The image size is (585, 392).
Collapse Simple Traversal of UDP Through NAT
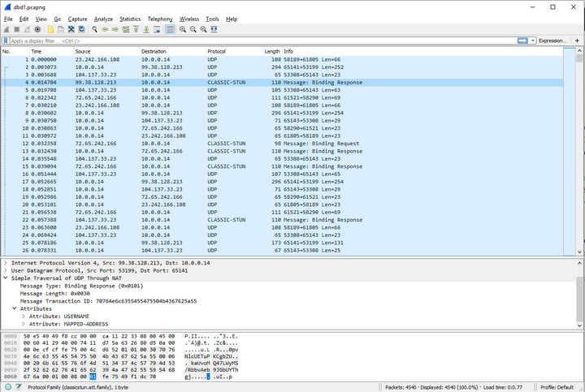point(6,278)
